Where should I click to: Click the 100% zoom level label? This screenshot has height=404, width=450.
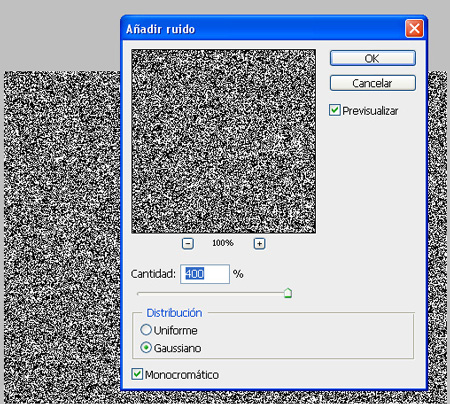pyautogui.click(x=223, y=243)
